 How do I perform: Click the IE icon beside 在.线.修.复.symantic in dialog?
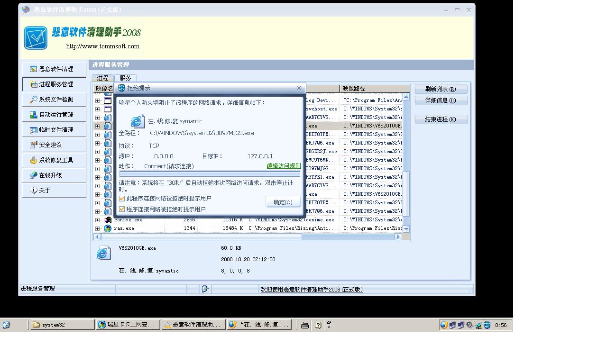137,121
